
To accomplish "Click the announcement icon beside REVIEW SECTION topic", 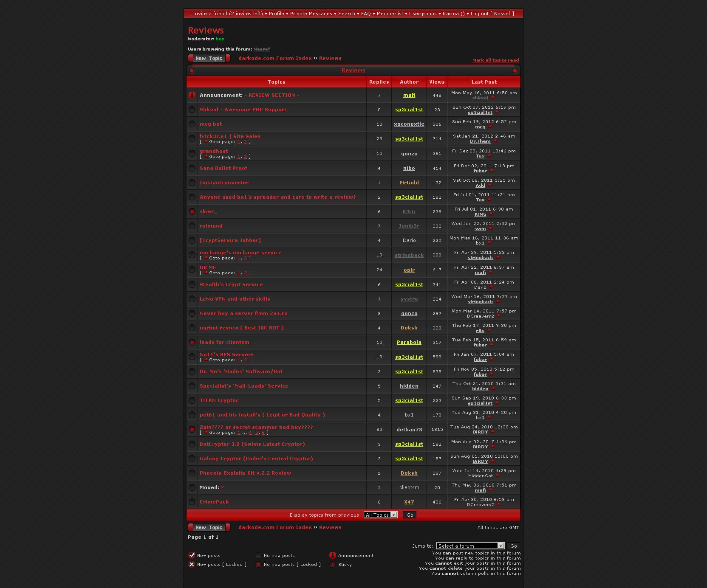I will tap(192, 95).
